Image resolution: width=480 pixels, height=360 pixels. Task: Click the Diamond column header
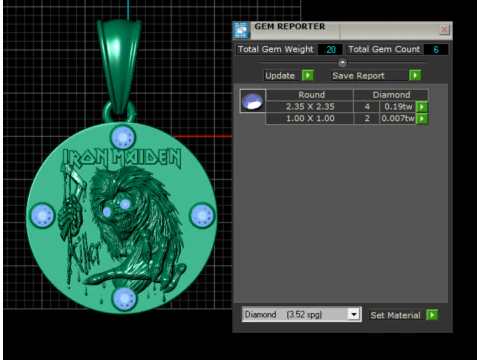(391, 95)
